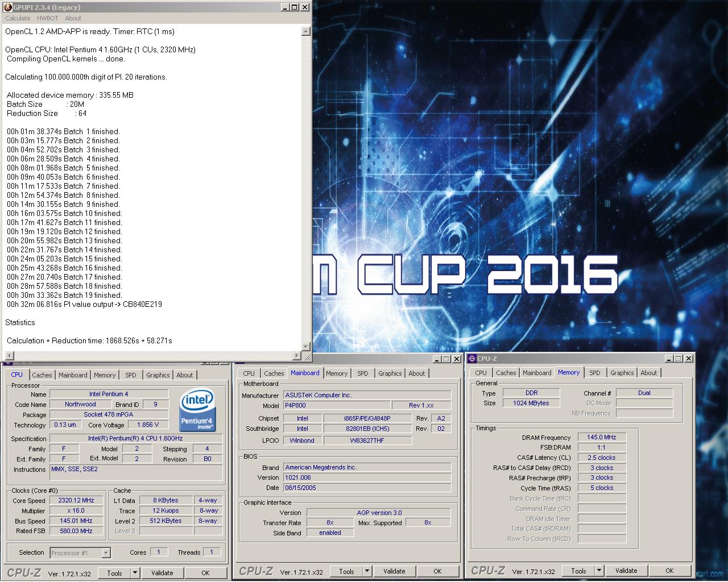
Task: Click Tools button in Memory CPU-Z window
Action: (x=578, y=571)
